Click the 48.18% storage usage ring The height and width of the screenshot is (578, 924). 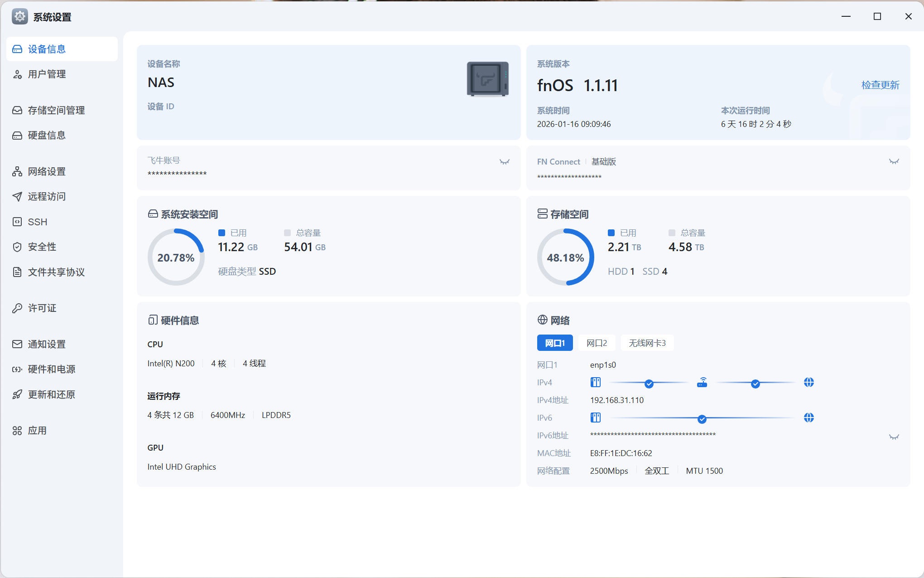(x=565, y=257)
